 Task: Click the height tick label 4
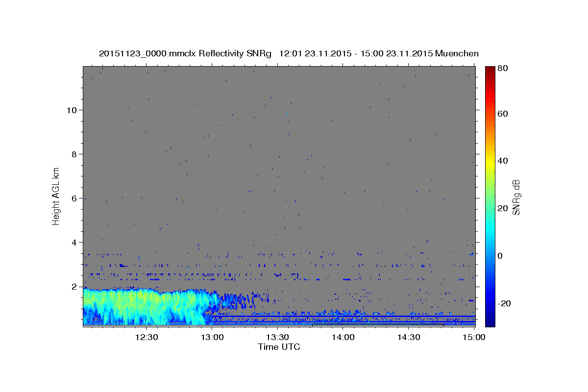click(x=74, y=242)
